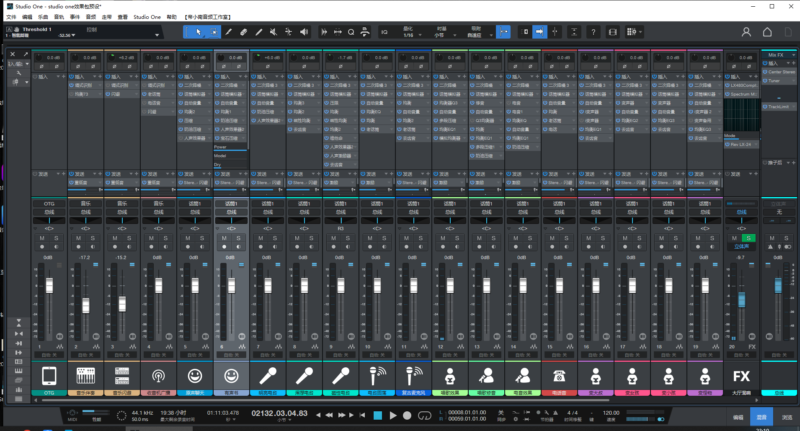This screenshot has width=800, height=431.
Task: Click the mixer horizontal scrollbar
Action: (326, 400)
